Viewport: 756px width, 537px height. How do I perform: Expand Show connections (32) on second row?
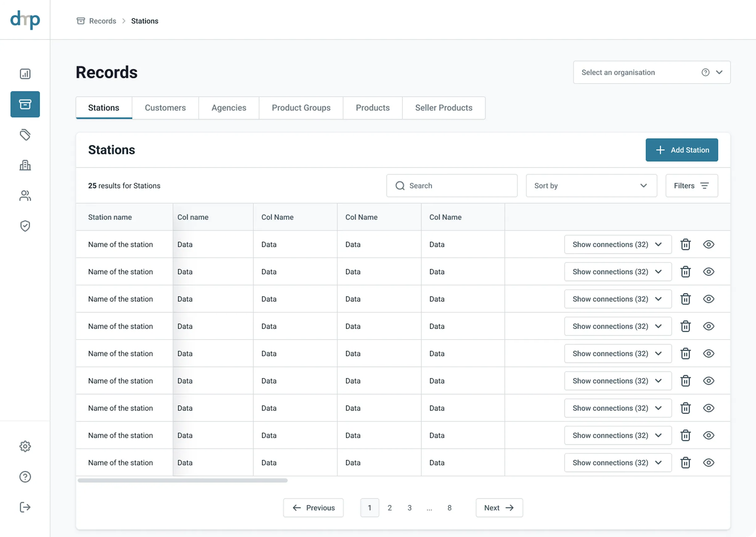click(618, 271)
